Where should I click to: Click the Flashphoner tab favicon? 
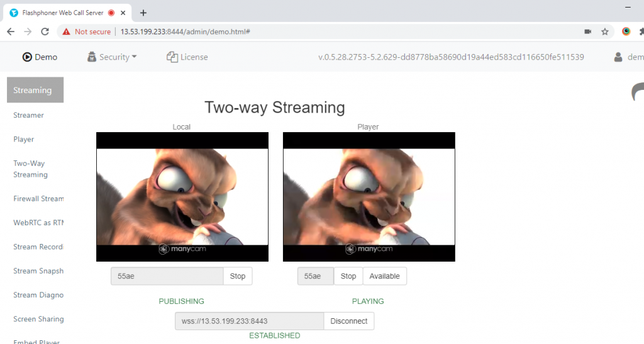(14, 13)
